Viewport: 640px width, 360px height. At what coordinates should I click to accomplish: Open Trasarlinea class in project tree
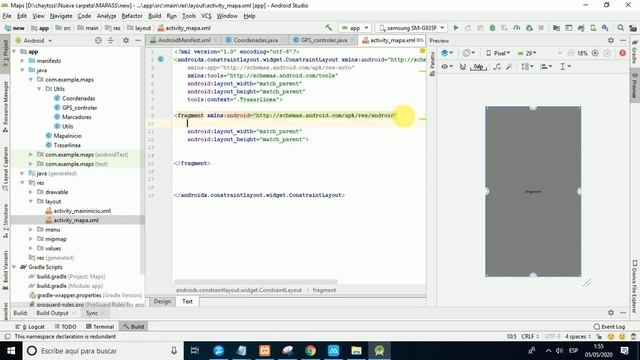(67, 145)
